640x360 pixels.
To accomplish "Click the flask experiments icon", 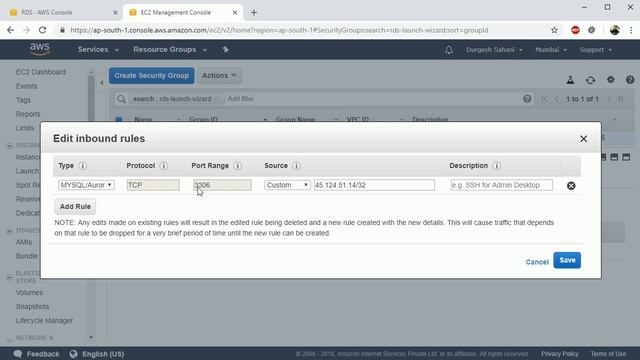I will [x=570, y=80].
